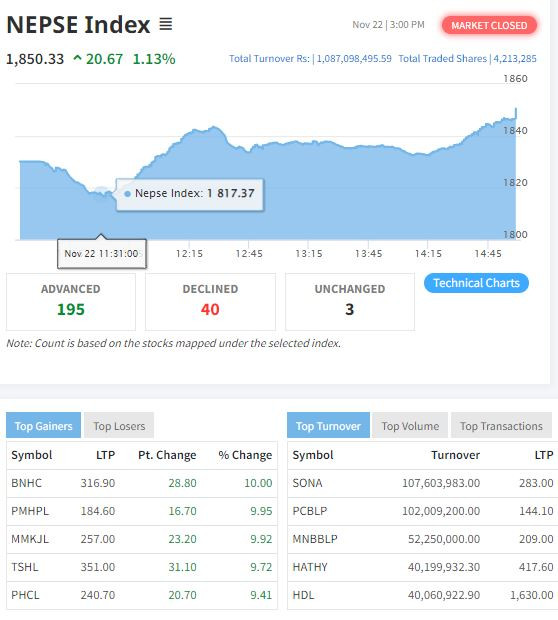Screen dimensions: 558x620
Task: Click the NEPSE Index heading
Action: 78,25
